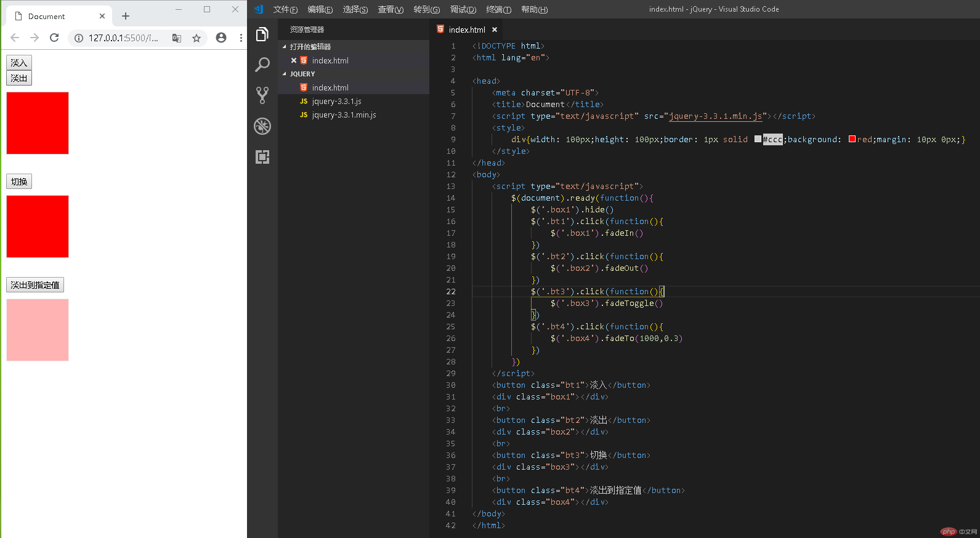Viewport: 980px width, 538px height.
Task: Click the VS Code logo icon
Action: click(x=259, y=9)
